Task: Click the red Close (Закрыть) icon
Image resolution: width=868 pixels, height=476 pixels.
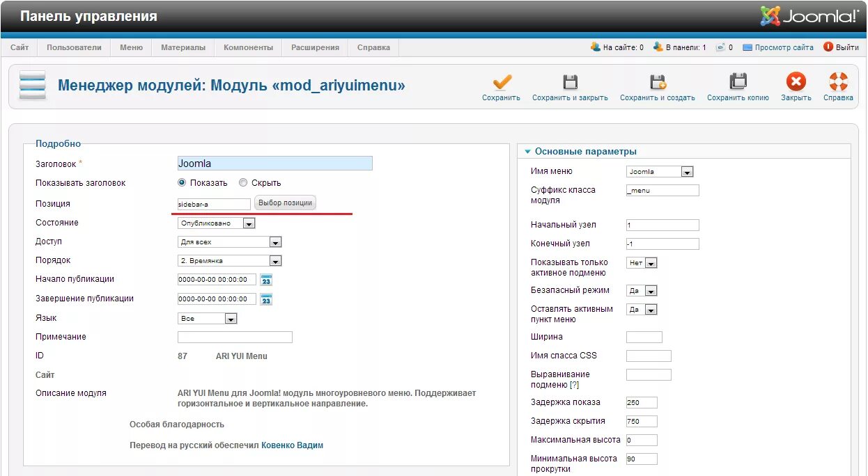Action: click(x=796, y=81)
